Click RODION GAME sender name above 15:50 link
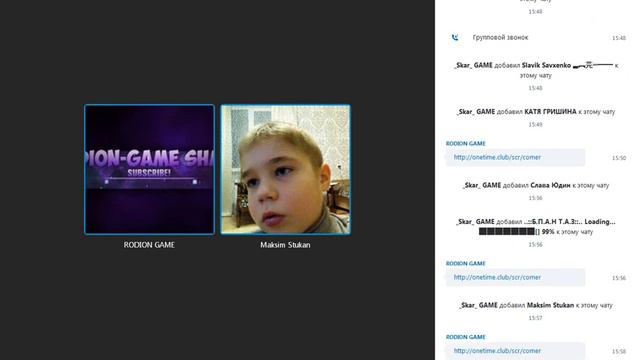 pyautogui.click(x=466, y=144)
